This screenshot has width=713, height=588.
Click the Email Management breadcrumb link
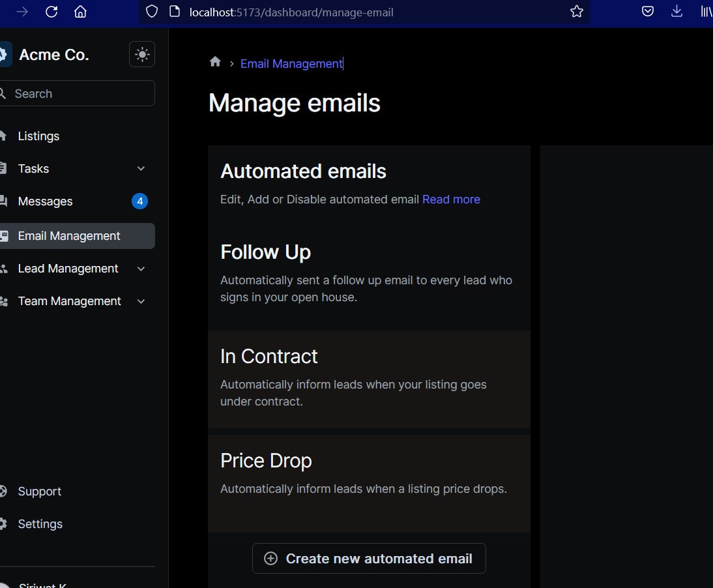click(291, 64)
